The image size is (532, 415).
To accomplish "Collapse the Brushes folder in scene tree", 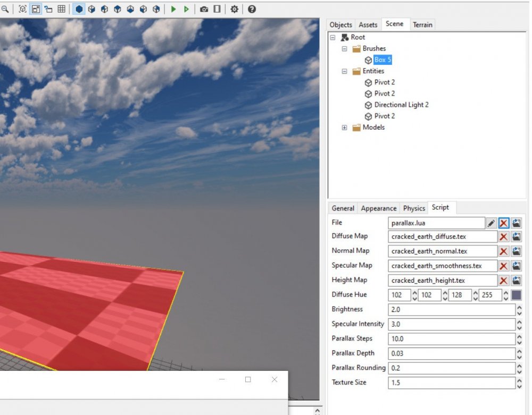I will coord(344,49).
